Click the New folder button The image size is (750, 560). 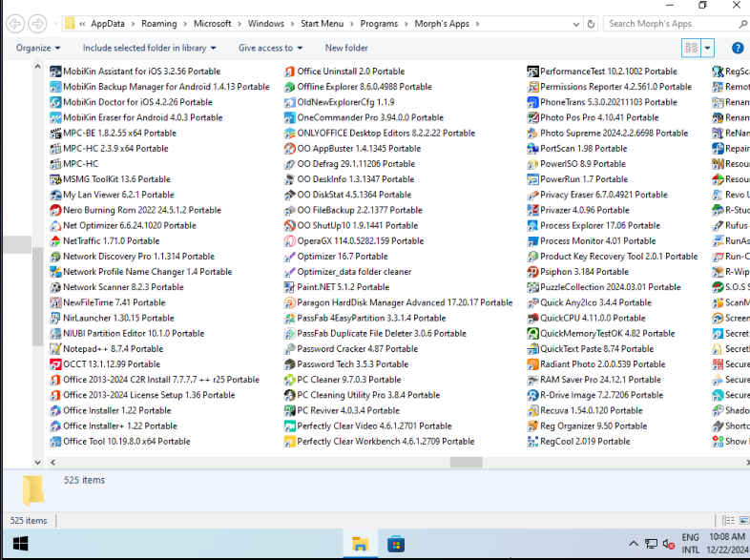[346, 48]
